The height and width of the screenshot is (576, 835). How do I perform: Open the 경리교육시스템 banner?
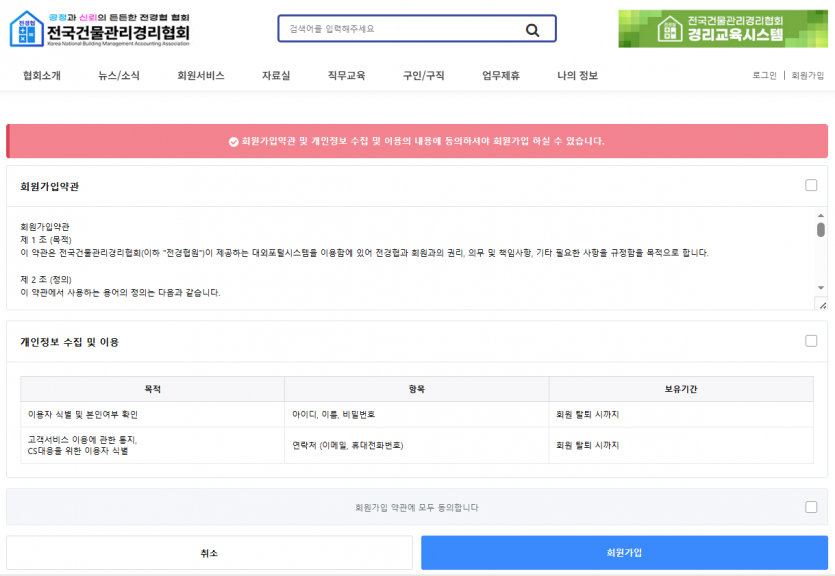pos(723,29)
